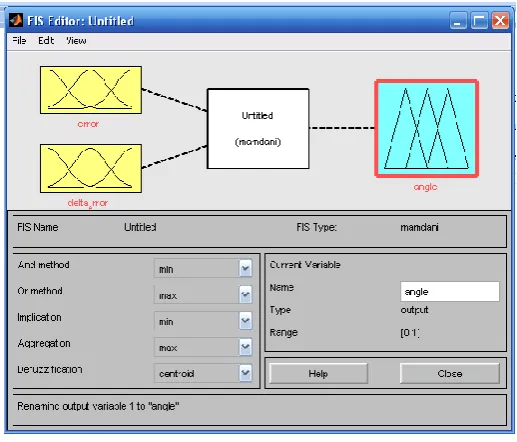Viewport: 517px width, 442px height.
Task: Expand the And method dropdown
Action: click(245, 268)
